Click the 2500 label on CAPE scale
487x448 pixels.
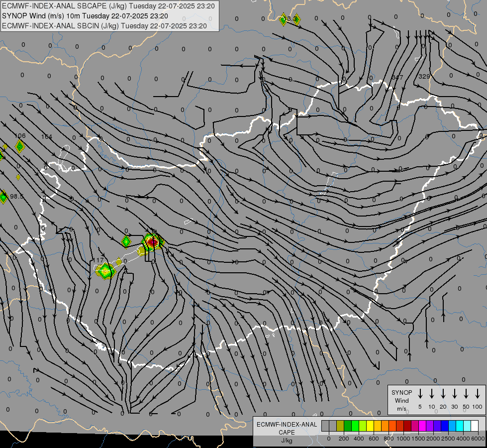(448, 439)
